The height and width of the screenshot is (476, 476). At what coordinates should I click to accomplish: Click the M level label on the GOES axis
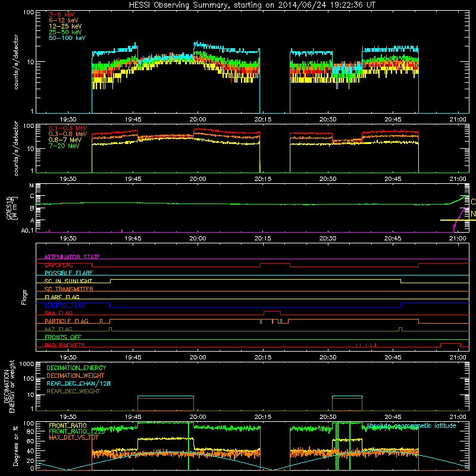pos(32,186)
